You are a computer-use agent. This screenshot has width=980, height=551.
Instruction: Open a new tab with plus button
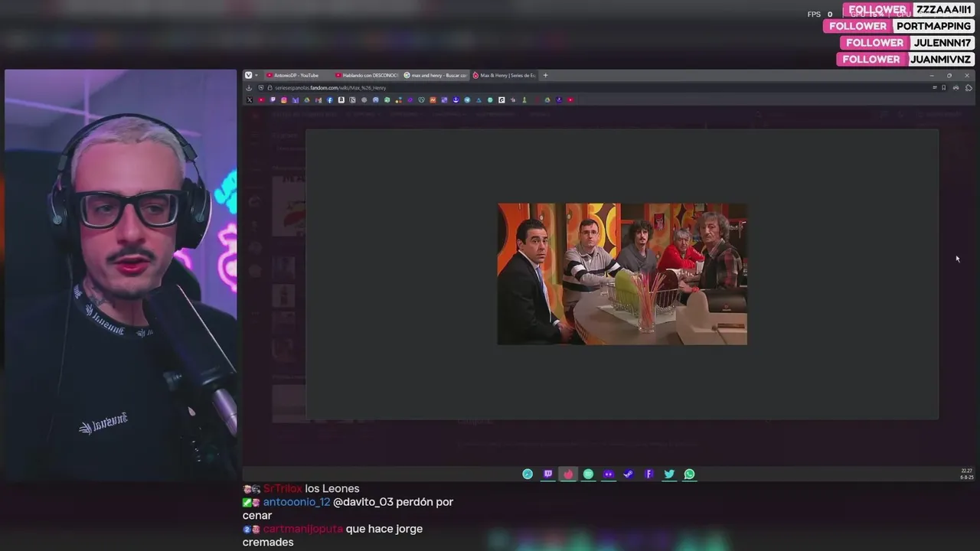click(x=545, y=75)
